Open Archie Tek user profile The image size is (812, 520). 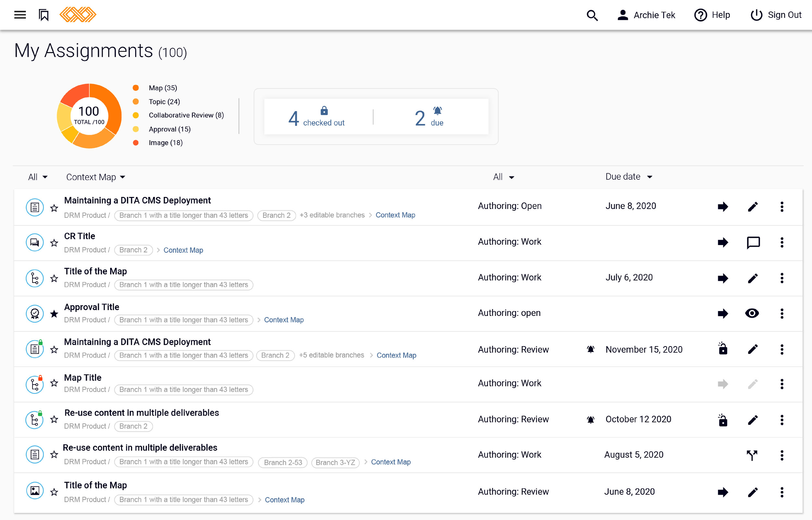(646, 15)
